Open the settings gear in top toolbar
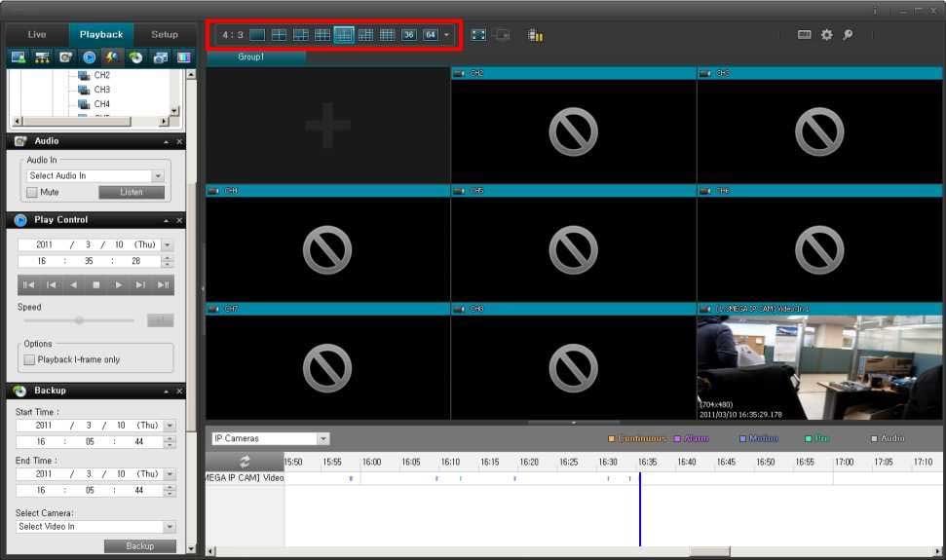This screenshot has height=560, width=946. 826,35
